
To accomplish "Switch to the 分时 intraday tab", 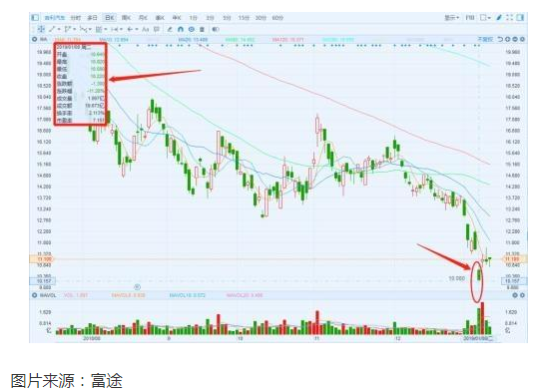I will pyautogui.click(x=76, y=17).
